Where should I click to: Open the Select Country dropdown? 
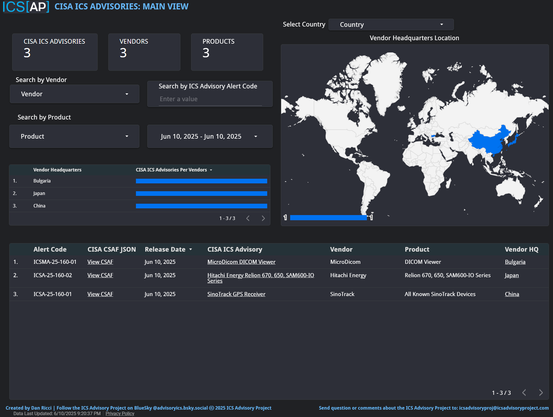[391, 24]
